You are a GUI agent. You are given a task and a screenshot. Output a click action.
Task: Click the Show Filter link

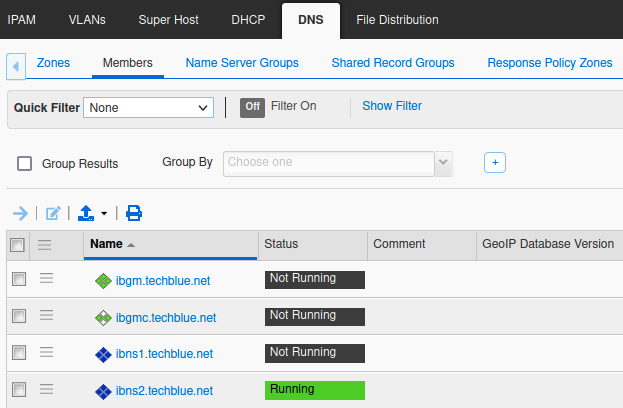click(x=392, y=106)
